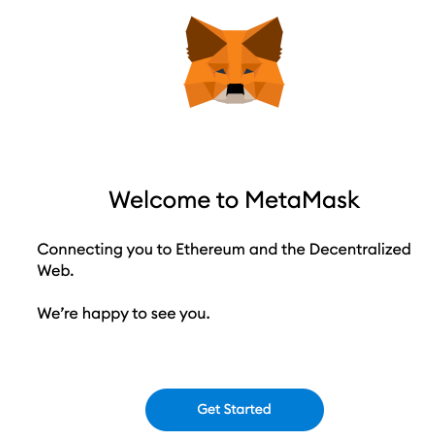Click the word 'Decentralized' in the description
The height and width of the screenshot is (441, 435).
pyautogui.click(x=360, y=249)
